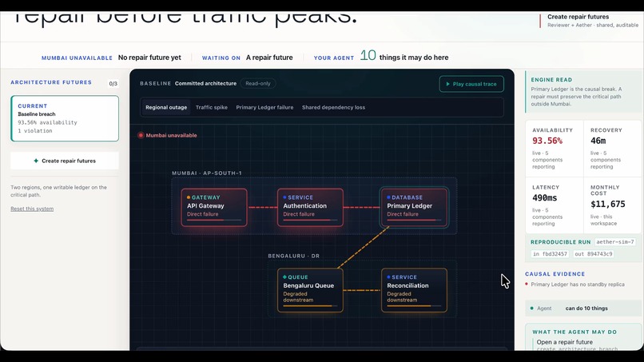
Task: Select the Bengaluru Queue node
Action: click(310, 290)
